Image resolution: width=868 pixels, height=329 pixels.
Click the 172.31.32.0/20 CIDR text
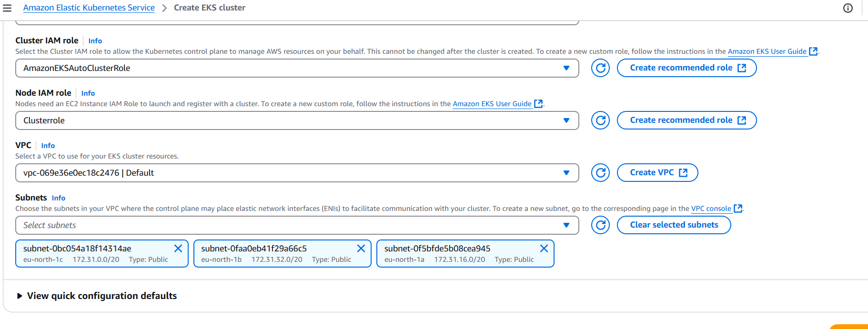tap(277, 259)
